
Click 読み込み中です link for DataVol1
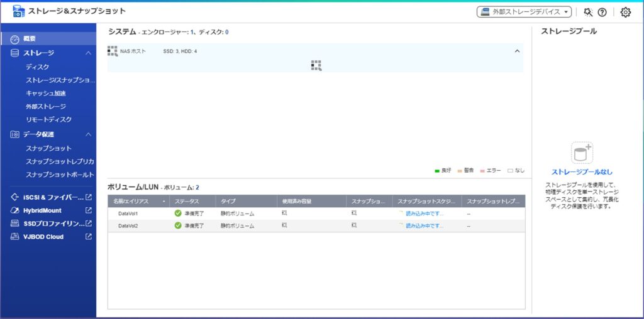(x=424, y=214)
